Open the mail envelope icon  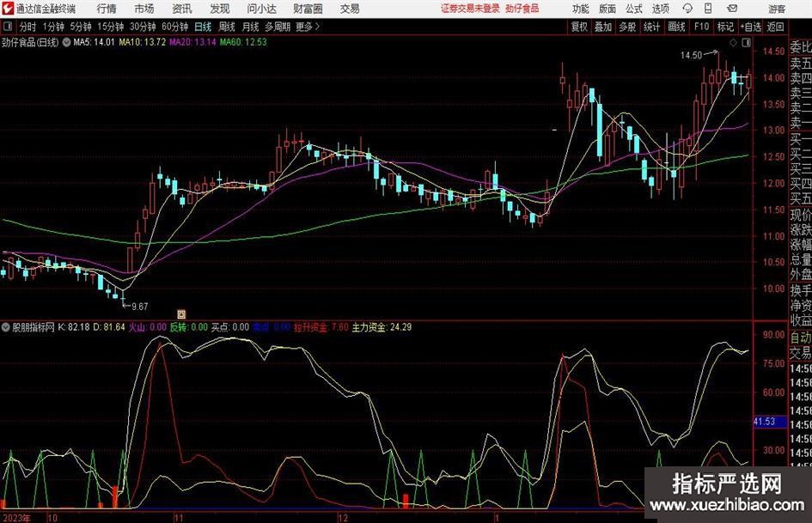click(732, 9)
